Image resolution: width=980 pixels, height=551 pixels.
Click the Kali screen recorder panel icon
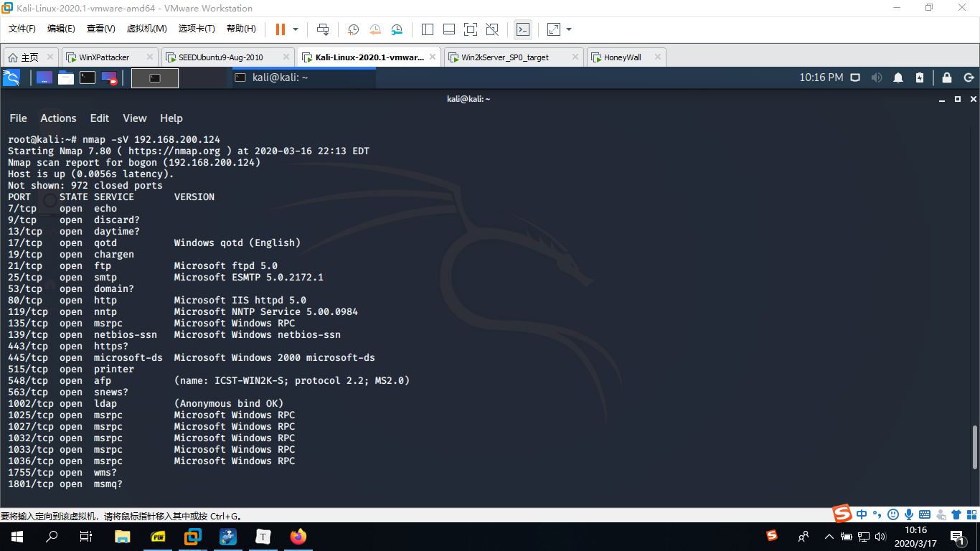click(109, 77)
